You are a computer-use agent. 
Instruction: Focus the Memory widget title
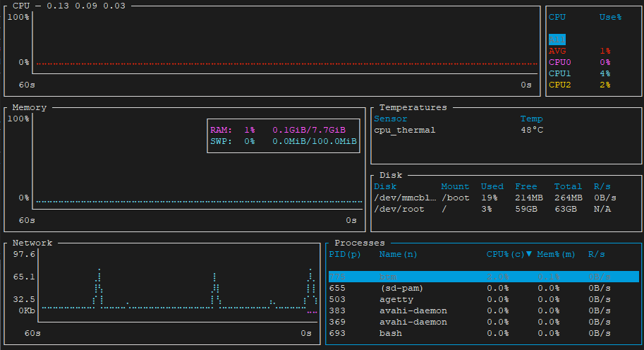[30, 107]
